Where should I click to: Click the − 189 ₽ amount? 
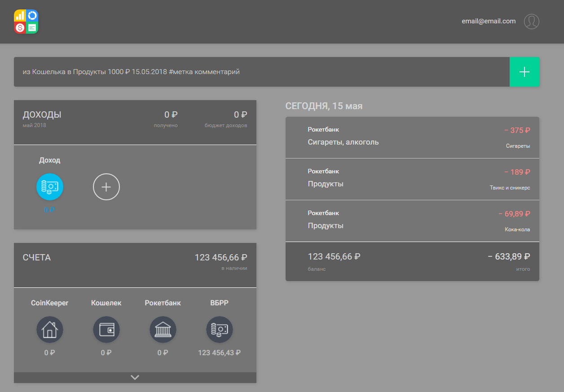coord(517,172)
